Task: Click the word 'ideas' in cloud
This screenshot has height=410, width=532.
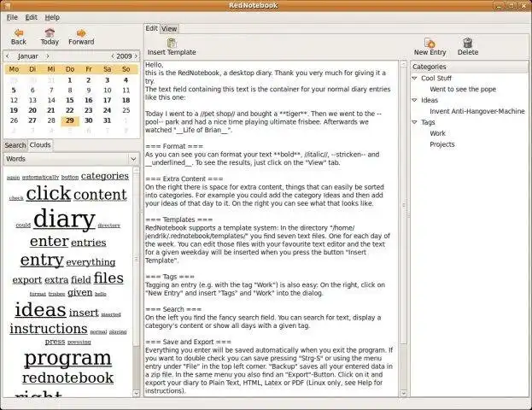Action: coord(40,310)
